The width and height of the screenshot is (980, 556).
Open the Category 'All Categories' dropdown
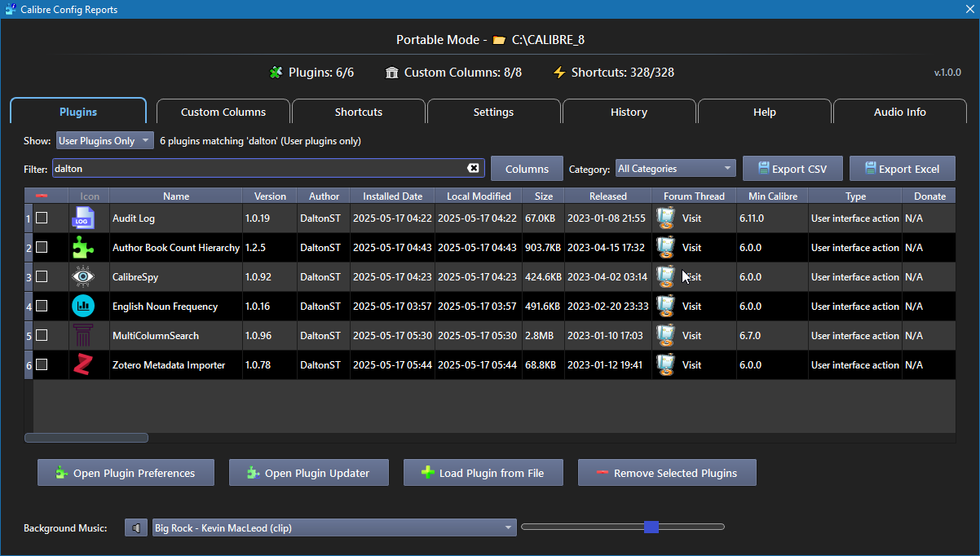click(x=675, y=169)
